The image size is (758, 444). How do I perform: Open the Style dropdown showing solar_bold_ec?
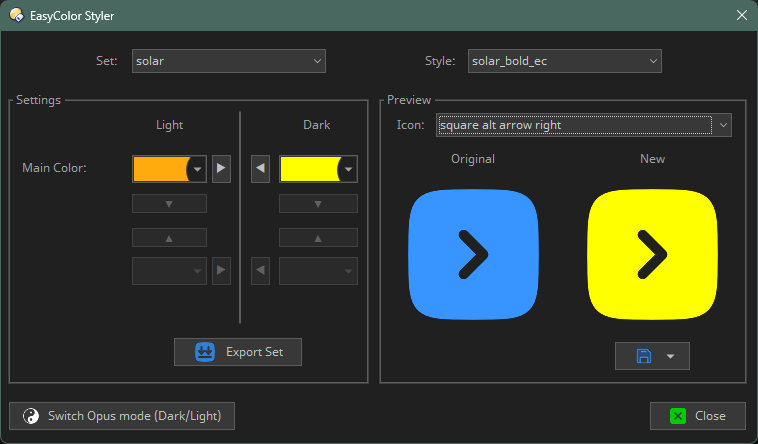click(x=564, y=61)
